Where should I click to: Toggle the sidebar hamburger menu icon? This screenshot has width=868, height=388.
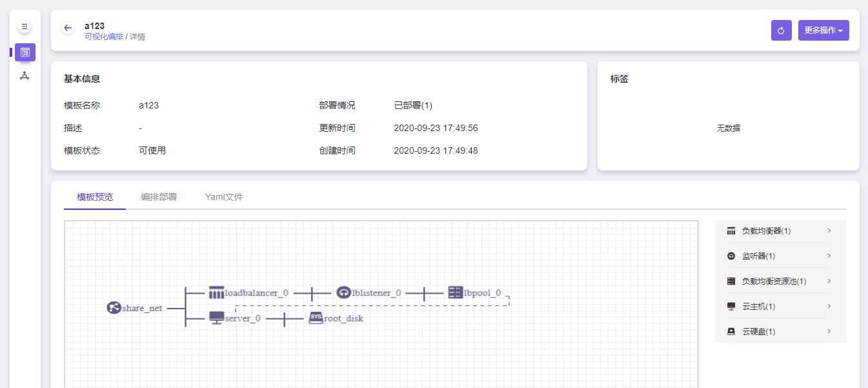(25, 27)
